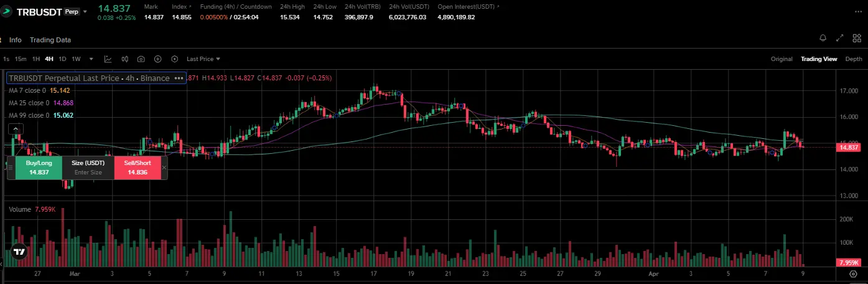Click the 24h Vol(USDT) value 6,023,776.03
This screenshot has height=284, width=868.
[x=408, y=17]
